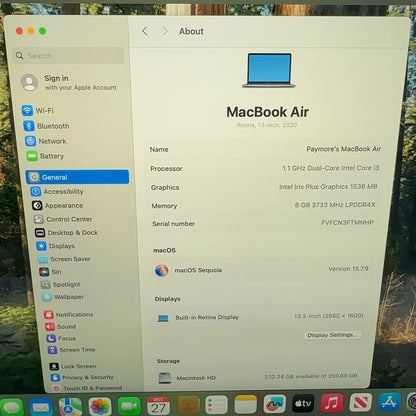Screen dimensions: 416x416
Task: Edit the computer Name field
Action: coord(265,149)
